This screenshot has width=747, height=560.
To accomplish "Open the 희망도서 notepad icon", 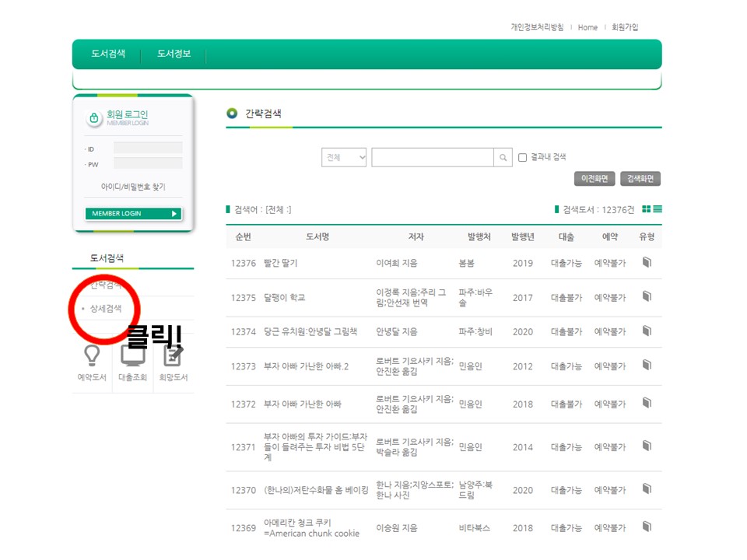I will 173,356.
